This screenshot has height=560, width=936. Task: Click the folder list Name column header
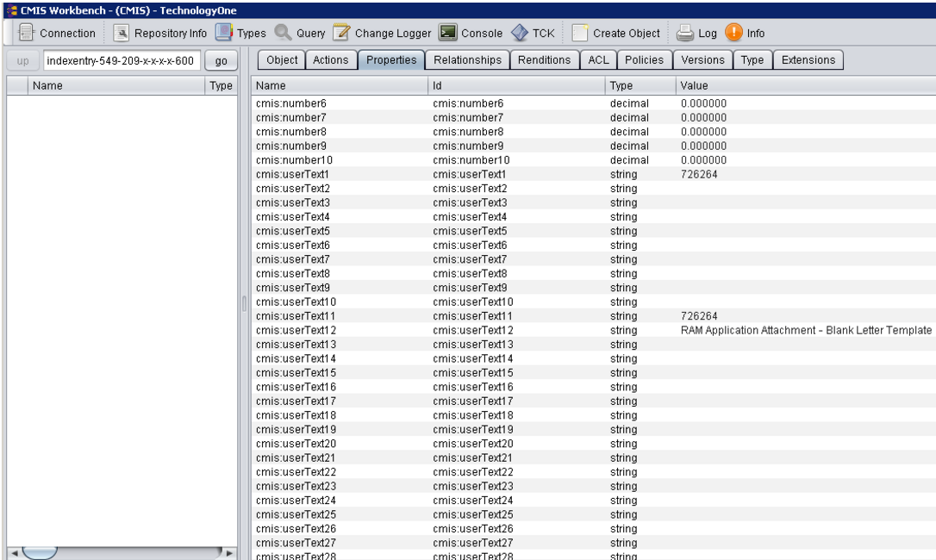pos(116,85)
